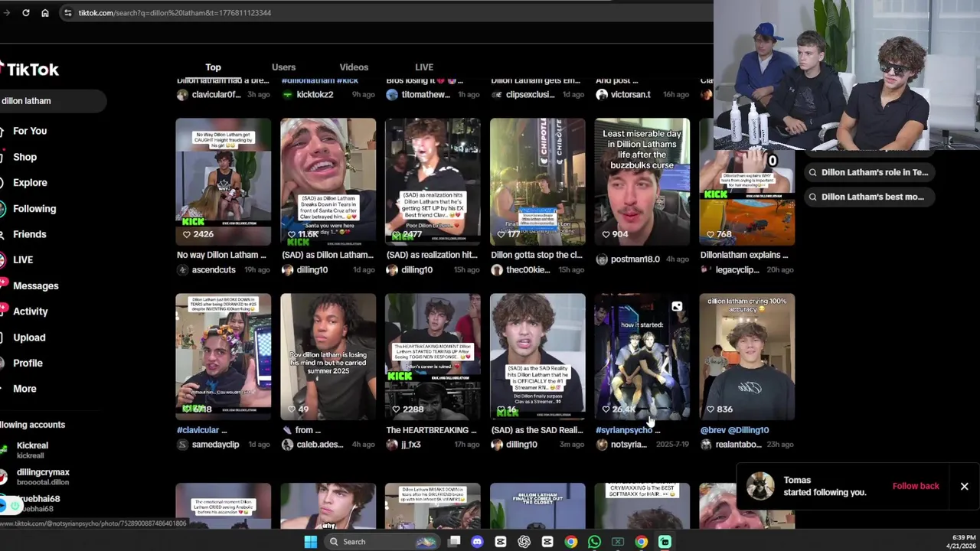The image size is (980, 551).
Task: Open the green Kick app on the taskbar
Action: pyautogui.click(x=665, y=542)
